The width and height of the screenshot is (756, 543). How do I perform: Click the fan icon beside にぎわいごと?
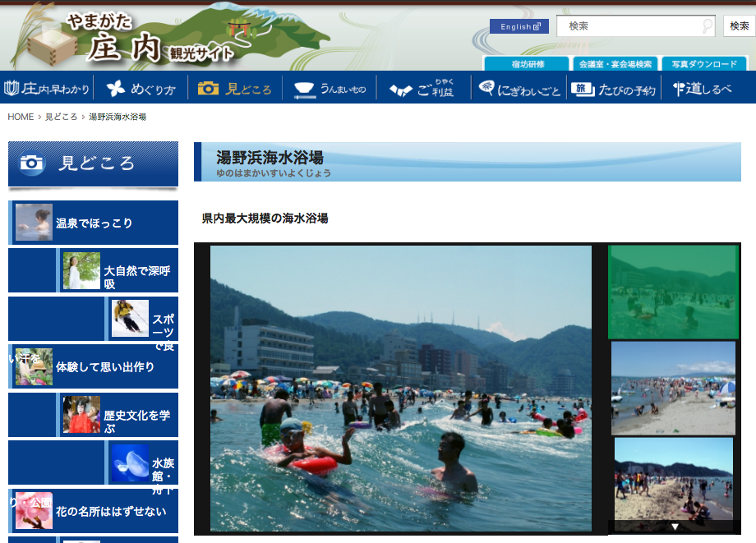tap(486, 88)
